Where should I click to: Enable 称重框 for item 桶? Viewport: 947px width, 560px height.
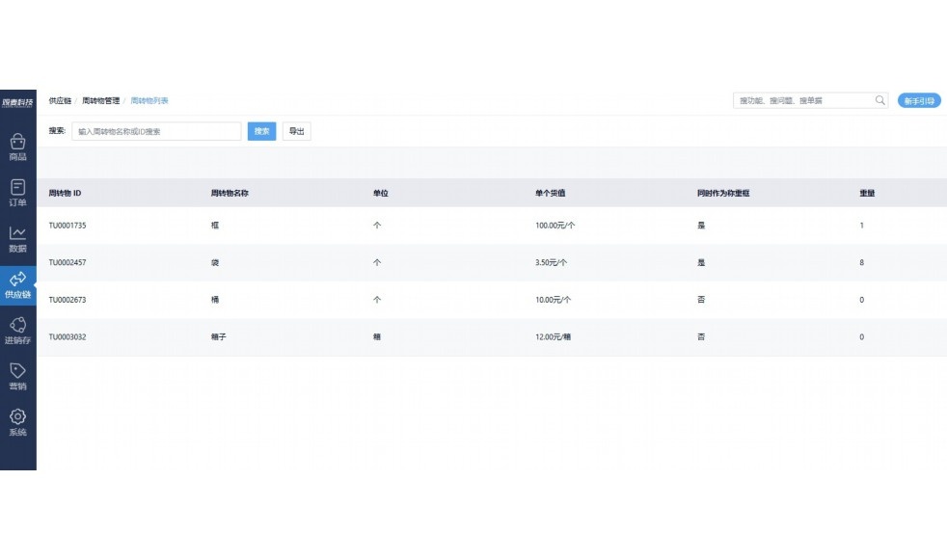tap(701, 300)
